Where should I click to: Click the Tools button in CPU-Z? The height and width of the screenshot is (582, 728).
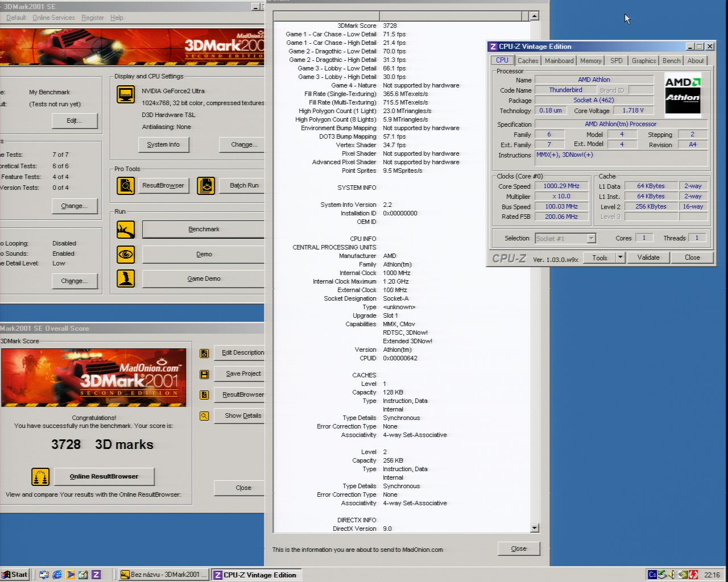[x=599, y=257]
